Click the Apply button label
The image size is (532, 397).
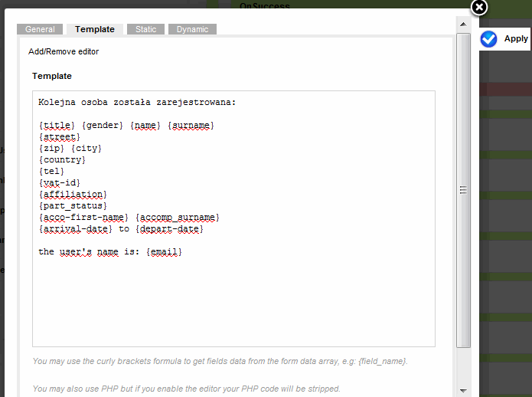[516, 39]
